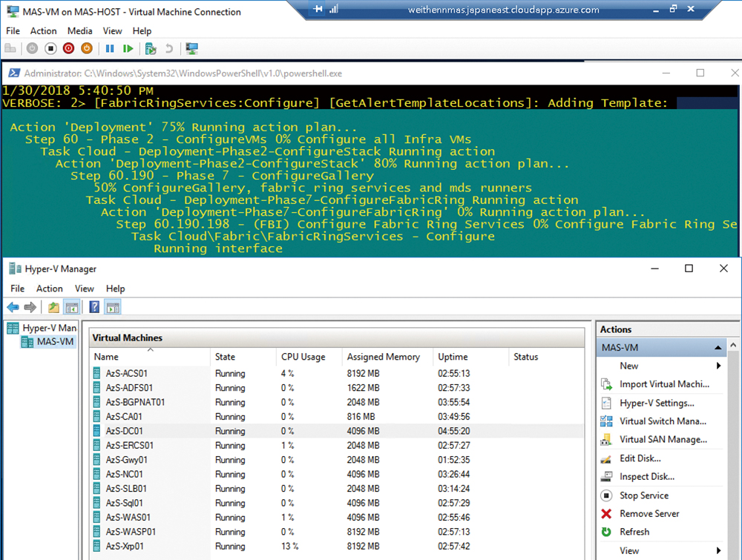Select the AzS-DC01 virtual machine row
742x560 pixels.
[x=336, y=431]
